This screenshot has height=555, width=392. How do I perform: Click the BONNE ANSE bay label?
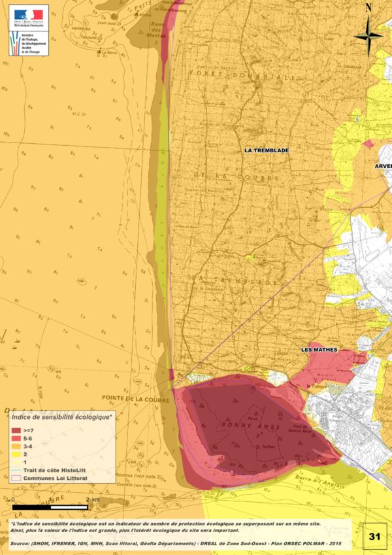[x=251, y=426]
